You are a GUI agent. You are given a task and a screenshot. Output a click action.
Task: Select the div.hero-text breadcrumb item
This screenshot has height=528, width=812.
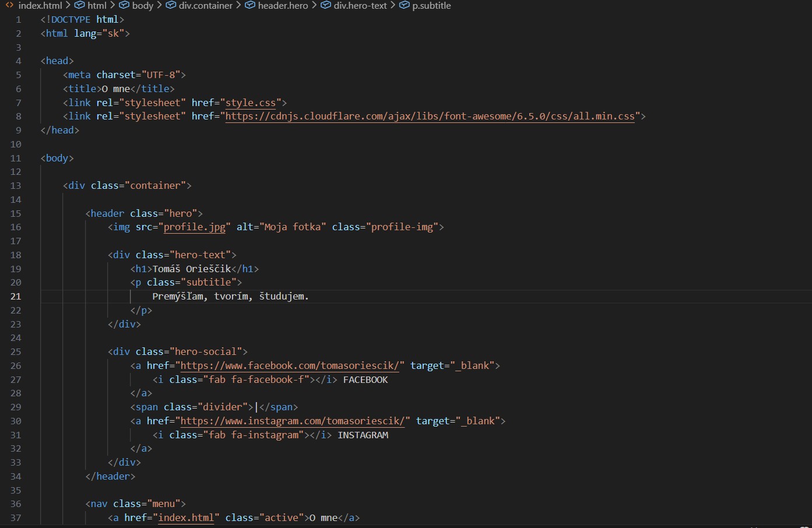[360, 5]
